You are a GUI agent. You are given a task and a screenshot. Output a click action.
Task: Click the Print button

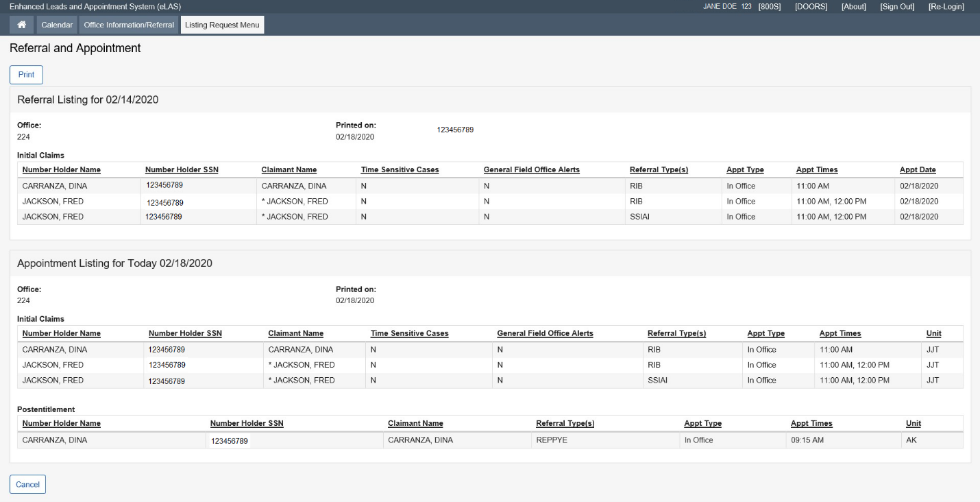[x=26, y=75]
